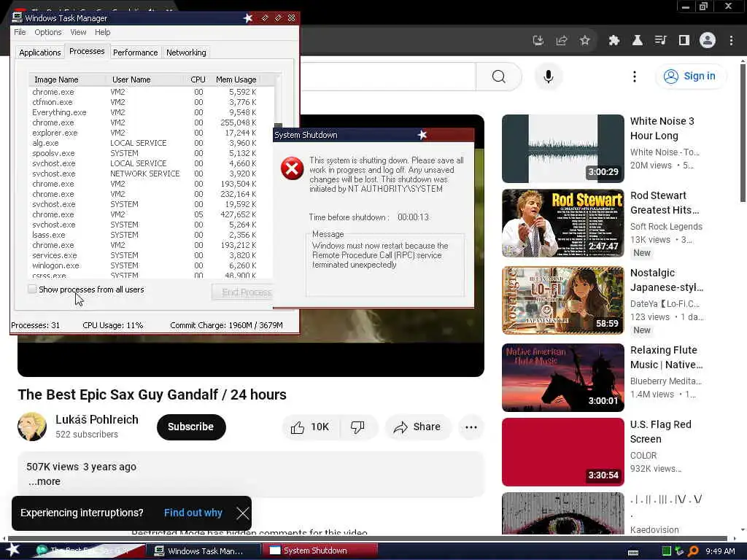747x560 pixels.
Task: Open Relaxing Flute Music thumbnail
Action: click(562, 378)
